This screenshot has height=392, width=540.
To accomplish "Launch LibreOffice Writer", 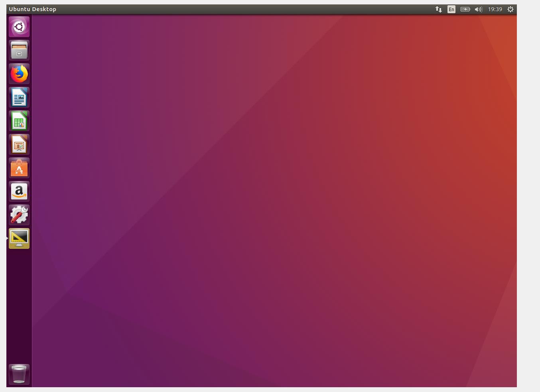I will pos(19,97).
